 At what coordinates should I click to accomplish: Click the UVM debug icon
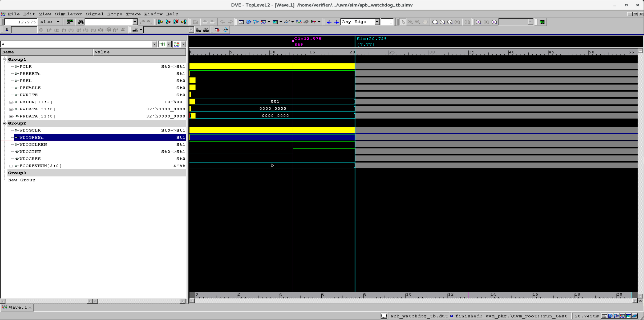pyautogui.click(x=225, y=30)
